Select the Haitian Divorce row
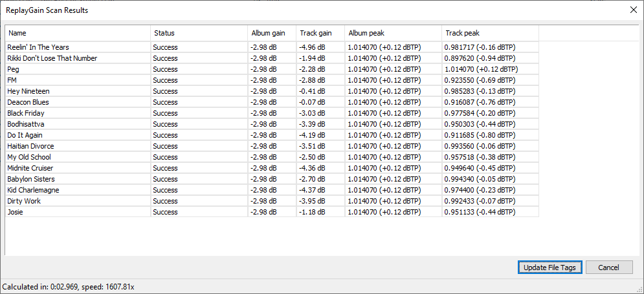This screenshot has height=294, width=644. 272,146
